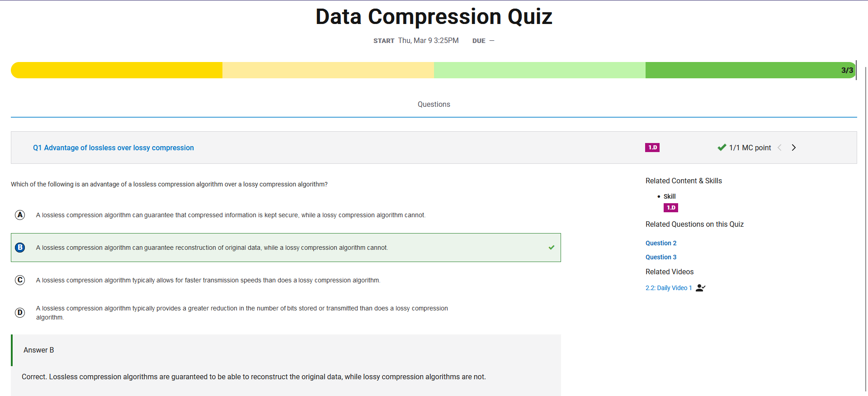Click the 1.D skill badge in question header
This screenshot has height=396, width=868.
[652, 148]
